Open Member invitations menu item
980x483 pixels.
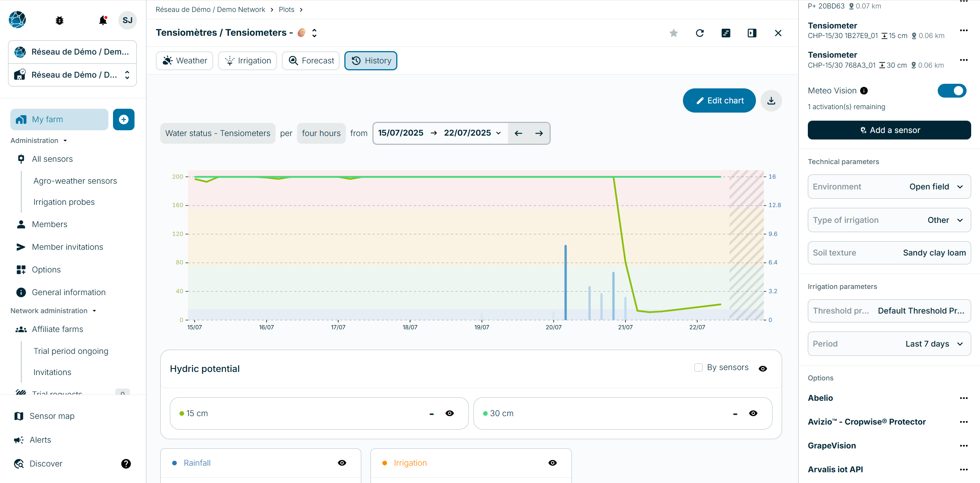coord(68,247)
